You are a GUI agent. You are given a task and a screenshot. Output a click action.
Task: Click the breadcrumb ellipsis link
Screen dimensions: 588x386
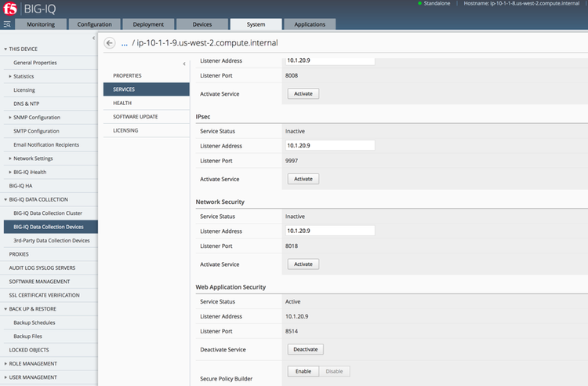pyautogui.click(x=125, y=42)
